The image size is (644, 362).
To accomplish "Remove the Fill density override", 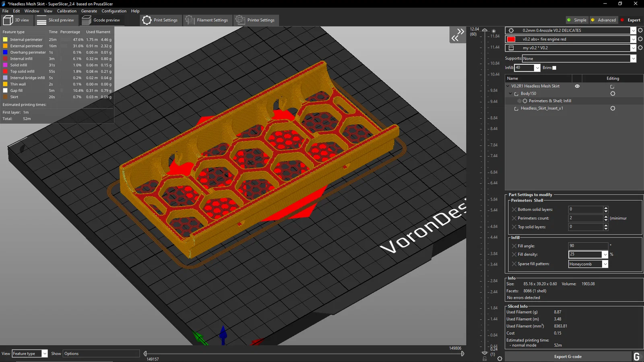I will (514, 254).
